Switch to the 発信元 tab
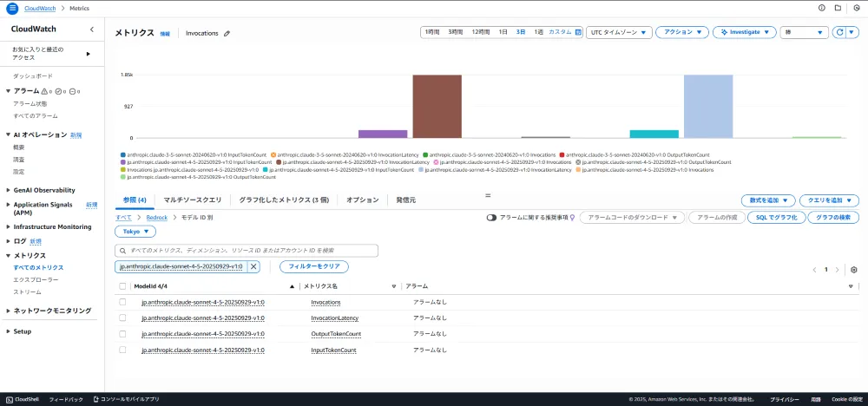The height and width of the screenshot is (406, 868). tap(405, 200)
